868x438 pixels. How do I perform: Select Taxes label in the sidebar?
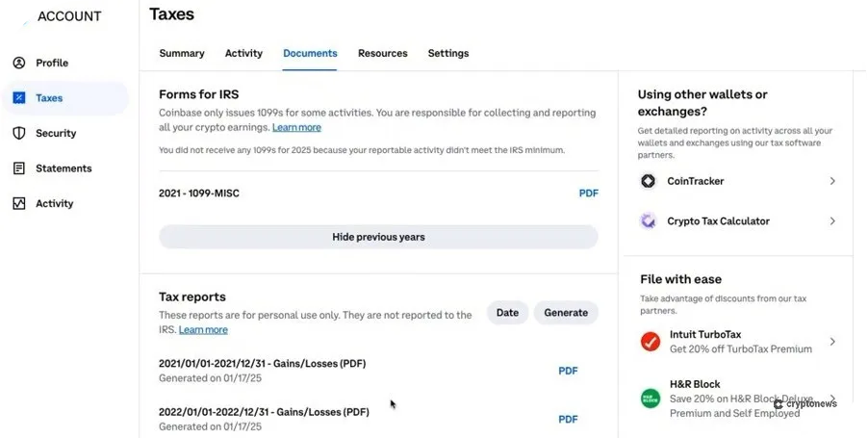(x=49, y=98)
